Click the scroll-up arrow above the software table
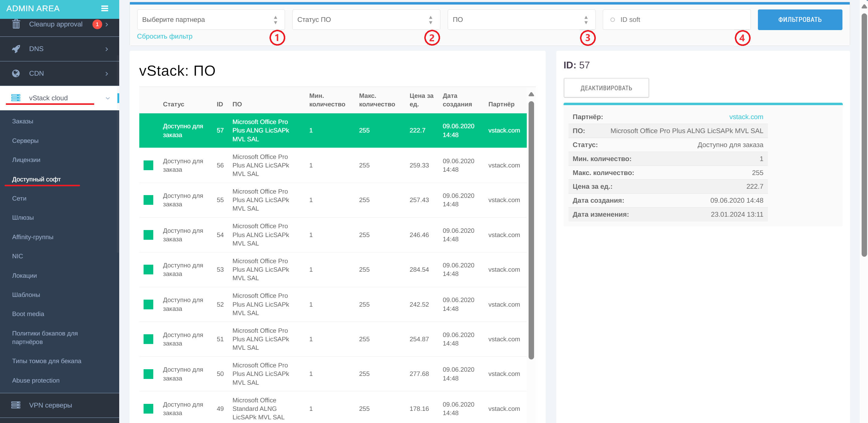Screen dimensions: 868x423 [x=531, y=94]
